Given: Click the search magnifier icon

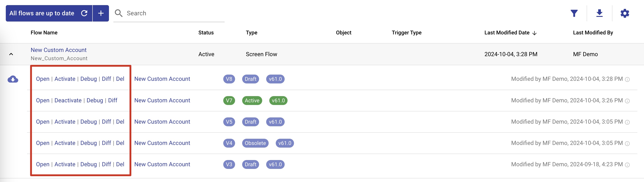Looking at the screenshot, I should click(119, 13).
